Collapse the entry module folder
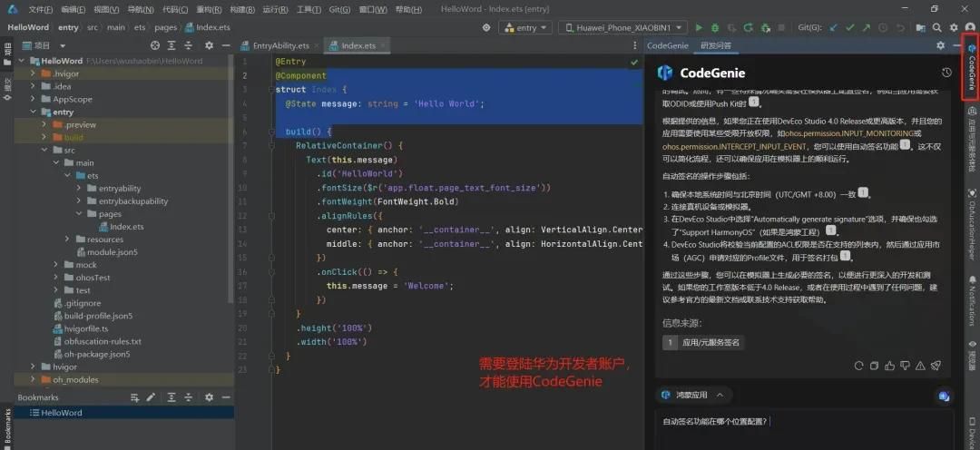 [x=34, y=112]
